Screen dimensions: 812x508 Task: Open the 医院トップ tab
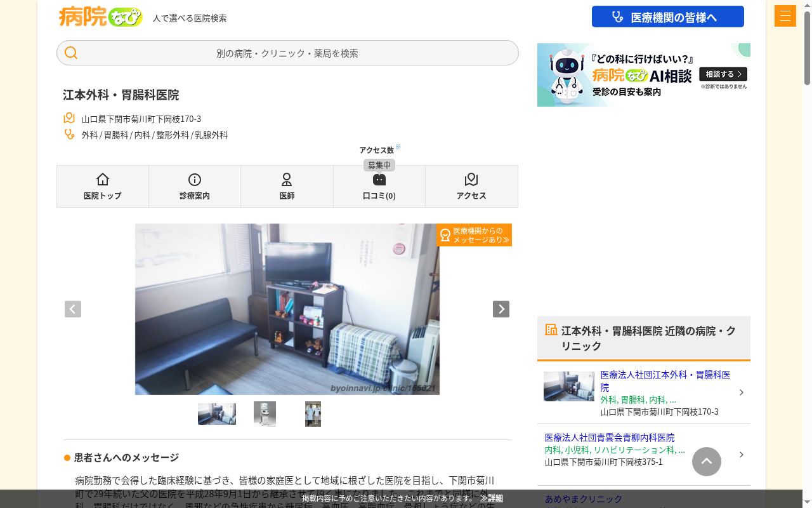coord(103,186)
